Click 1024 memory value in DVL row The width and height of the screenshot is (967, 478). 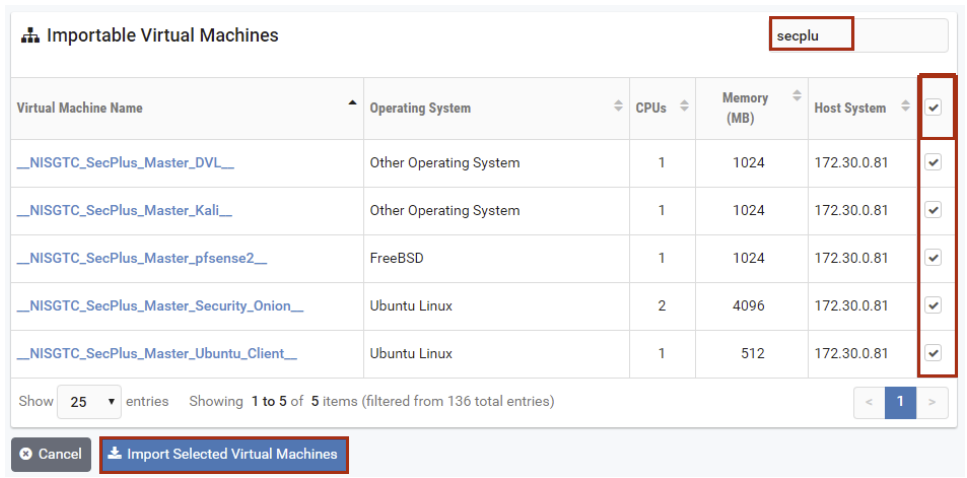749,163
